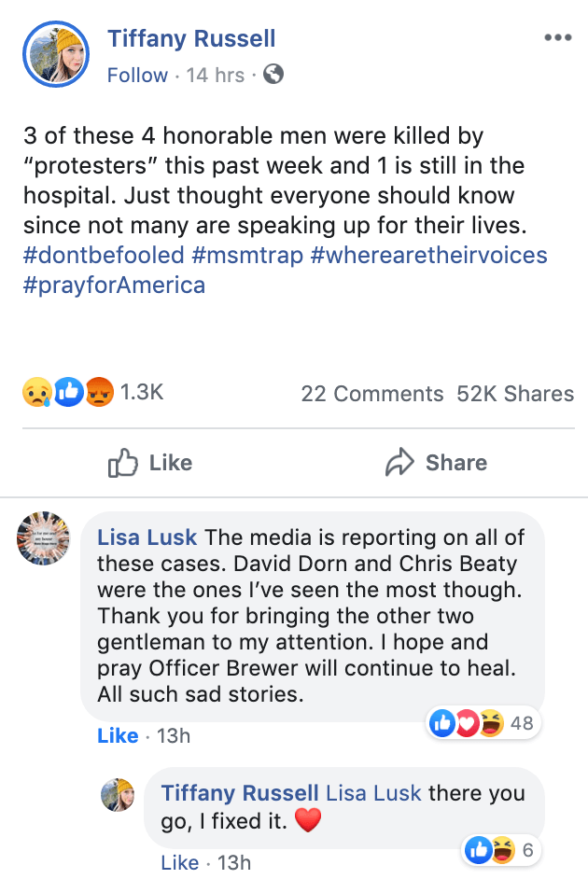
Task: Like Lisa Lusk's comment
Action: [x=118, y=735]
